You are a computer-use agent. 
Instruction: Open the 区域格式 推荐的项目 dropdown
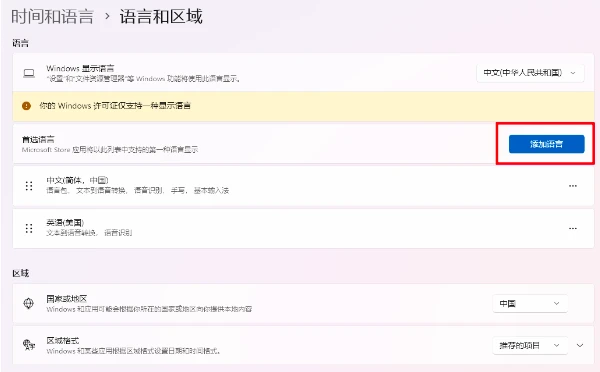pos(530,346)
